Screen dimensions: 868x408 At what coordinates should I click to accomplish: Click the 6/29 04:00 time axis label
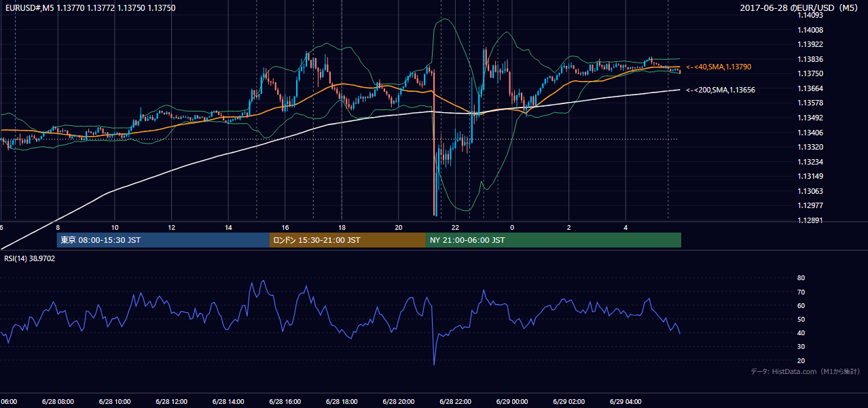626,402
